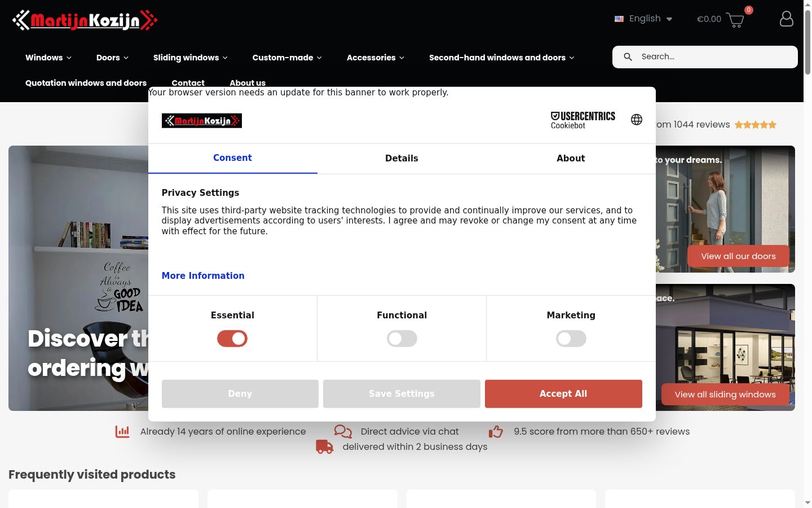Switch to the Consent tab
The image size is (812, 508).
(232, 158)
